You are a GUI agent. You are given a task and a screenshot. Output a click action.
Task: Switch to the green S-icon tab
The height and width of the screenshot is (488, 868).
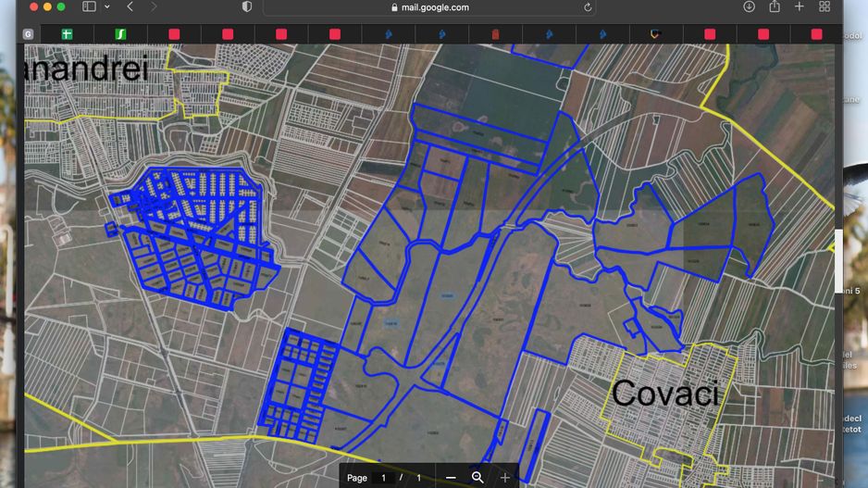[x=120, y=34]
